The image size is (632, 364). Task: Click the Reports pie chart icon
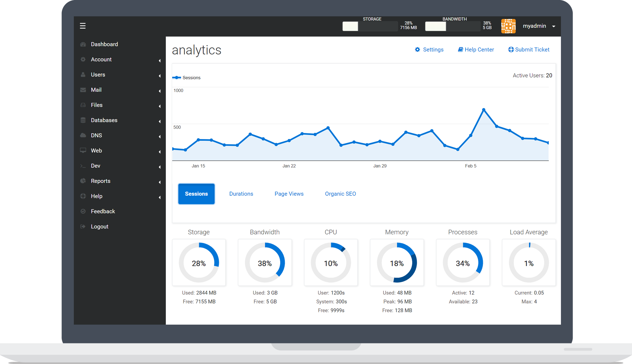point(83,181)
